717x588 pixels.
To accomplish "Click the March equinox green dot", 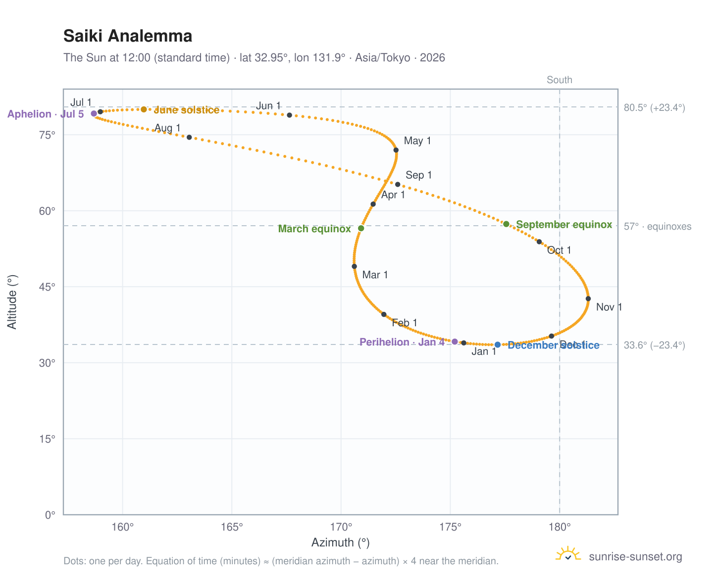I will 361,228.
